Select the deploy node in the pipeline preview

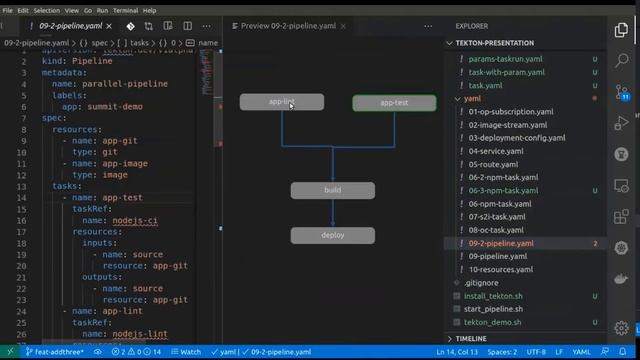(333, 236)
